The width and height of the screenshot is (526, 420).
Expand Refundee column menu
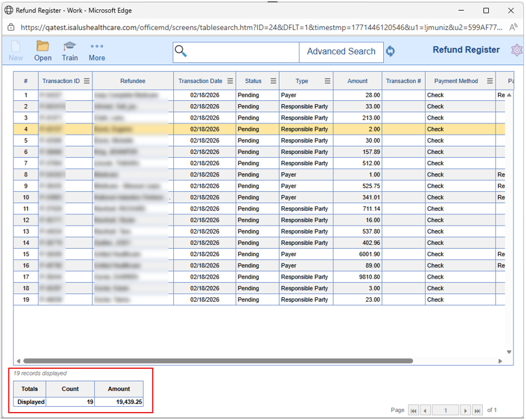[167, 81]
